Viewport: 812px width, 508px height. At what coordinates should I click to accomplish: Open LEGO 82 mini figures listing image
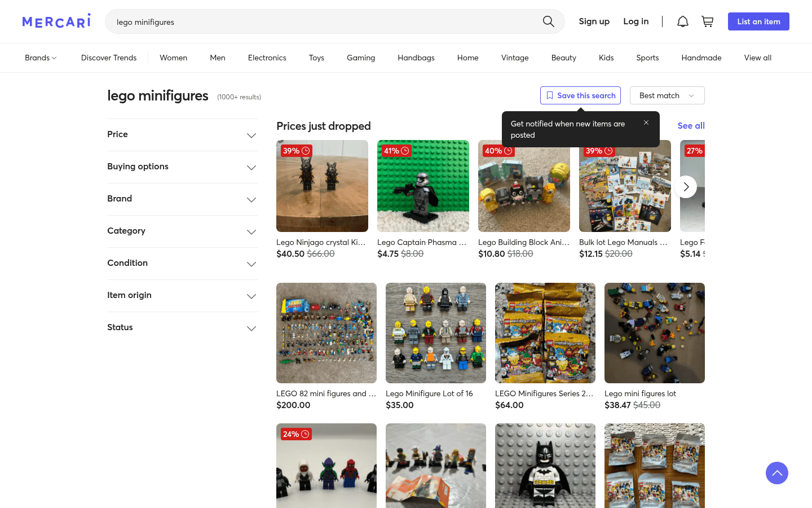coord(326,333)
